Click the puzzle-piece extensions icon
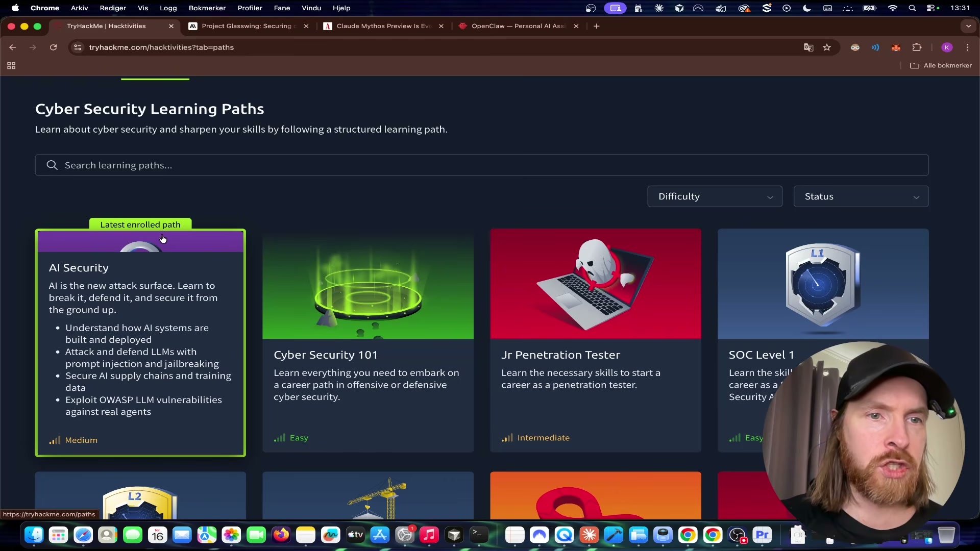 click(917, 47)
